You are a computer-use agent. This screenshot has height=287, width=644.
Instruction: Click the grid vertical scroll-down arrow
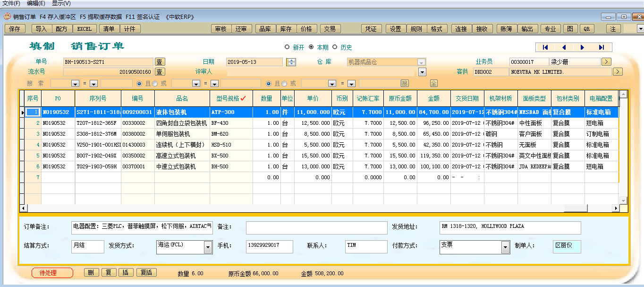point(623,200)
